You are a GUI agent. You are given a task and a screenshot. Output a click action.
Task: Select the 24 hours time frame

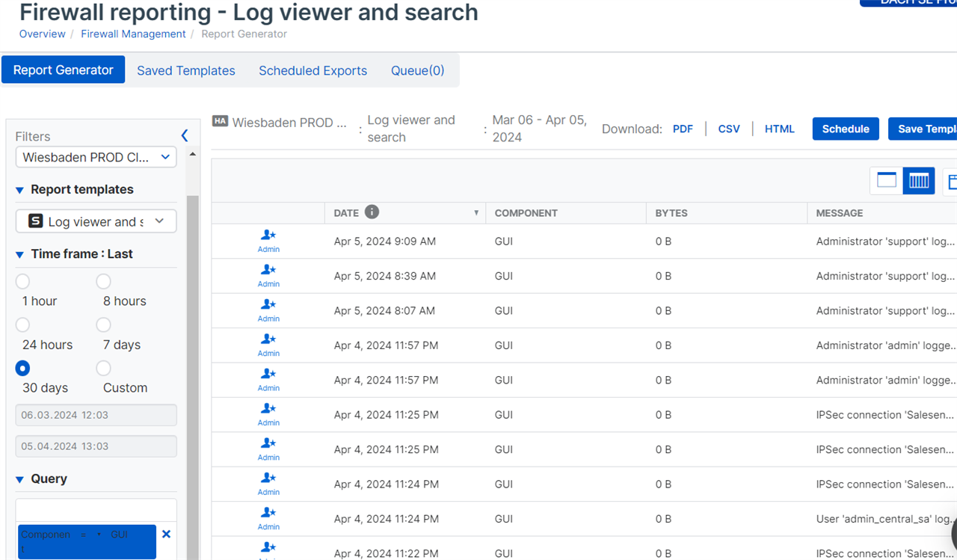(x=22, y=324)
